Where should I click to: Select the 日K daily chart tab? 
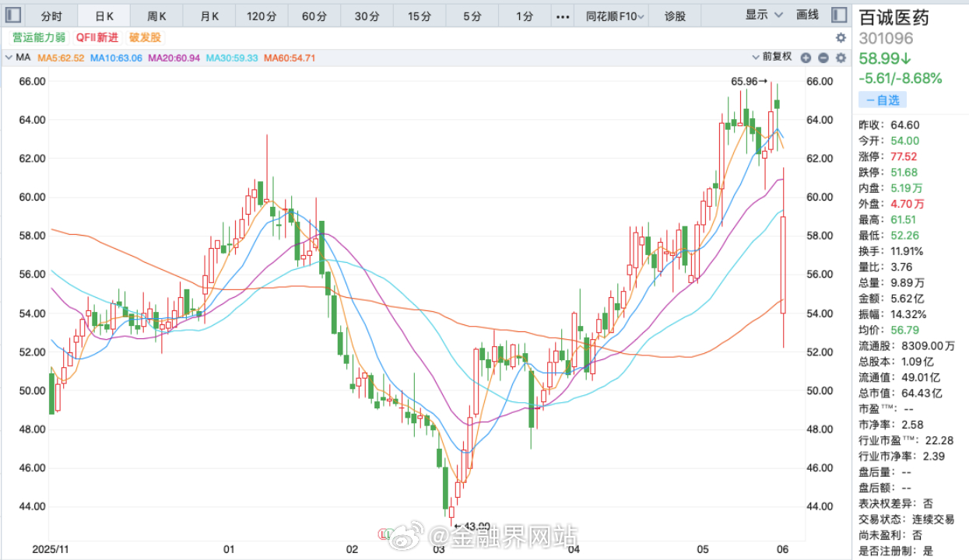pyautogui.click(x=104, y=16)
